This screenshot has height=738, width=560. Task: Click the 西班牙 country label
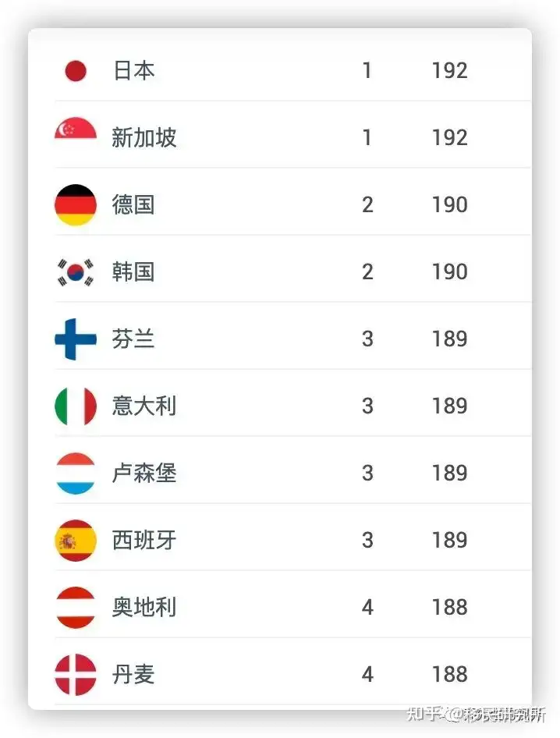click(144, 541)
